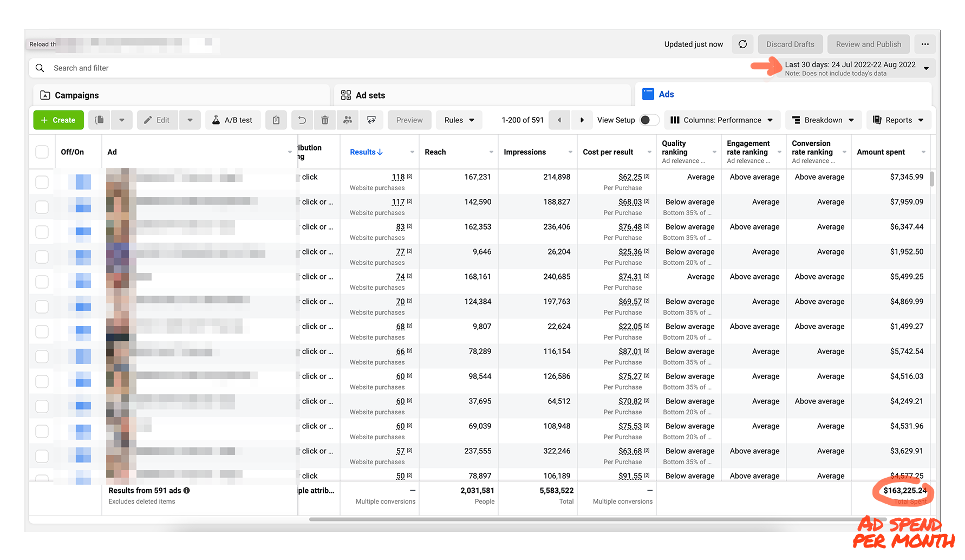Click the footnote marker beside $62.25 cost

coord(647,177)
